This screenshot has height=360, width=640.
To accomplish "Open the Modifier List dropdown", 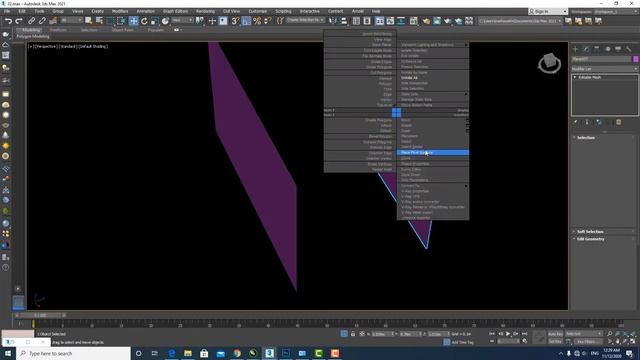I will click(x=604, y=69).
